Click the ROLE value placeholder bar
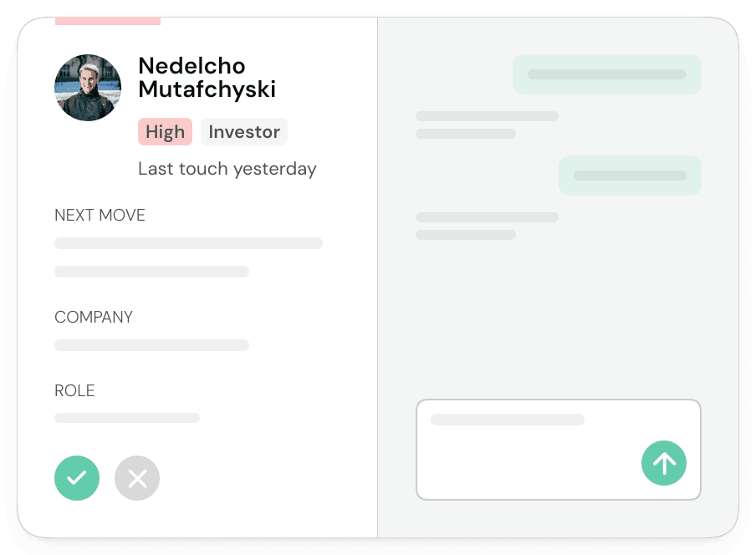Viewport: 756px width, 555px height. click(x=127, y=418)
